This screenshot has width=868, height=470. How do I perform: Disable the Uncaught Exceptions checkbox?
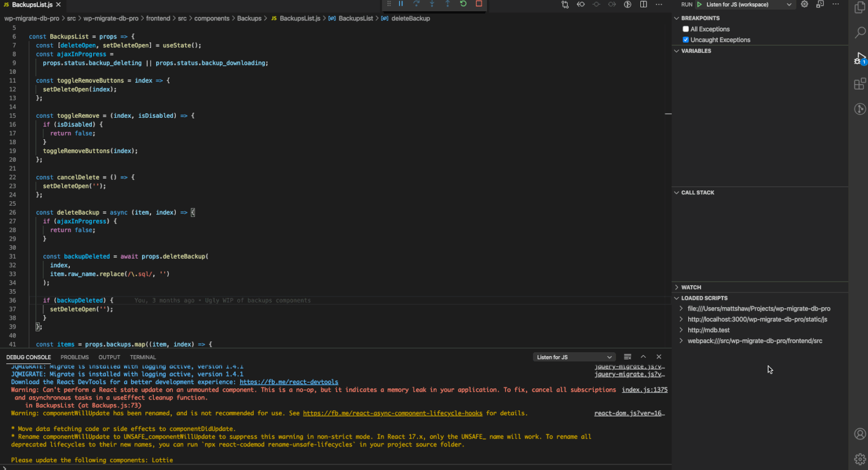coord(686,39)
